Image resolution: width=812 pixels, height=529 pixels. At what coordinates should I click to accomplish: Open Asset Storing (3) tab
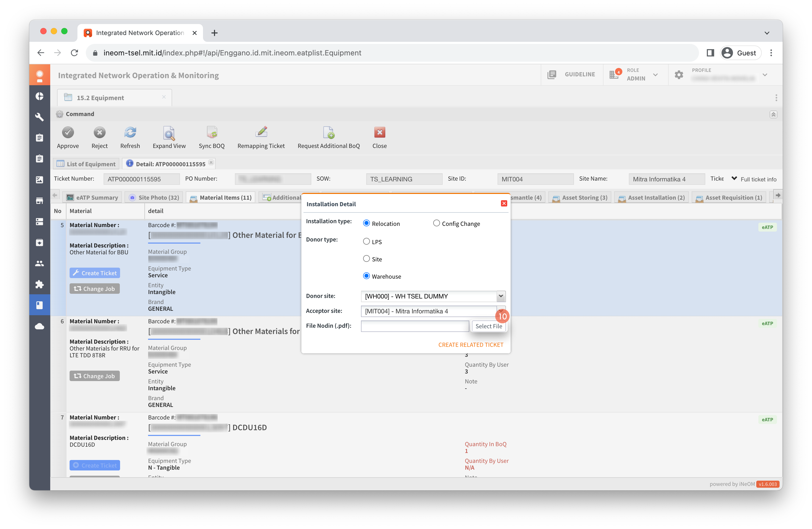click(x=580, y=197)
